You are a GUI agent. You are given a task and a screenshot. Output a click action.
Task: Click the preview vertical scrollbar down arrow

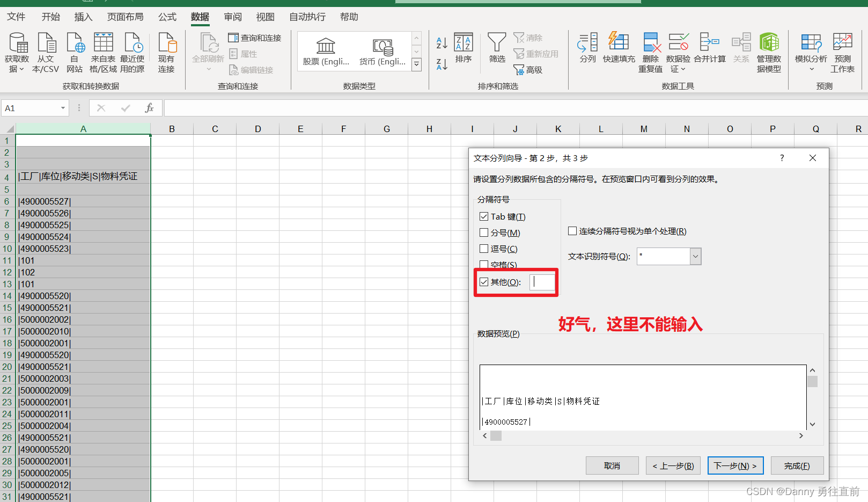(812, 424)
